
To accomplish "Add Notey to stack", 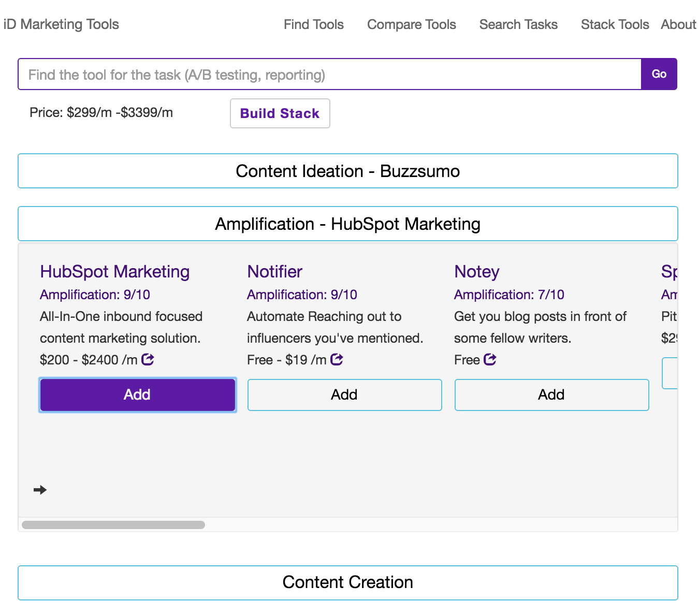I will (552, 395).
